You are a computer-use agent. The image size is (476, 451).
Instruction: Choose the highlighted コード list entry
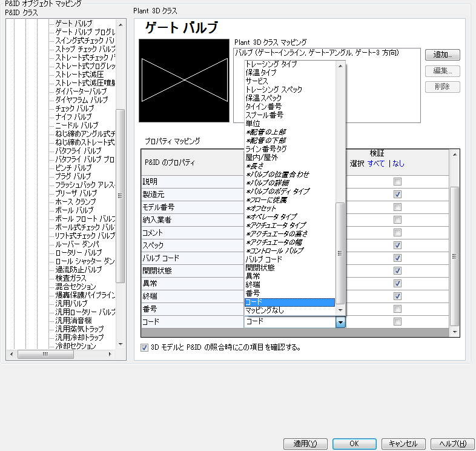pyautogui.click(x=289, y=302)
